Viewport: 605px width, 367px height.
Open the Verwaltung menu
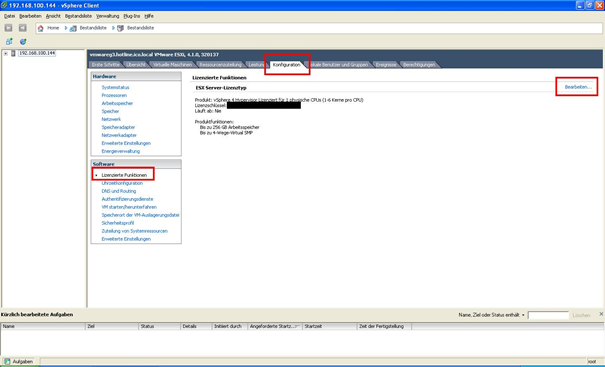click(x=108, y=16)
